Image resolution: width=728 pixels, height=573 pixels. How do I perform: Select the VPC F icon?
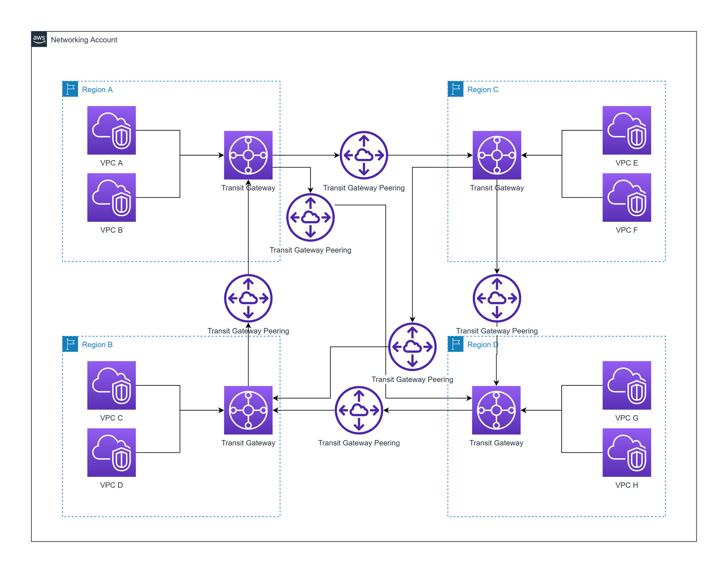627,197
